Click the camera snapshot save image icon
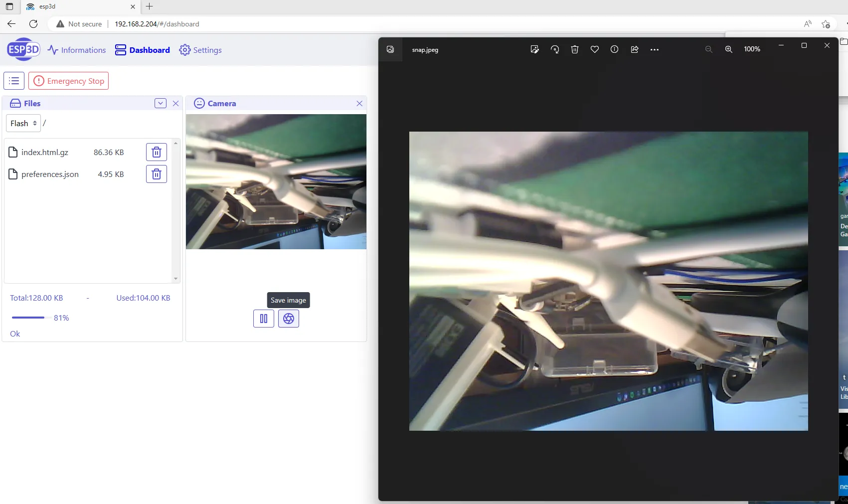The width and height of the screenshot is (848, 504). [x=288, y=319]
